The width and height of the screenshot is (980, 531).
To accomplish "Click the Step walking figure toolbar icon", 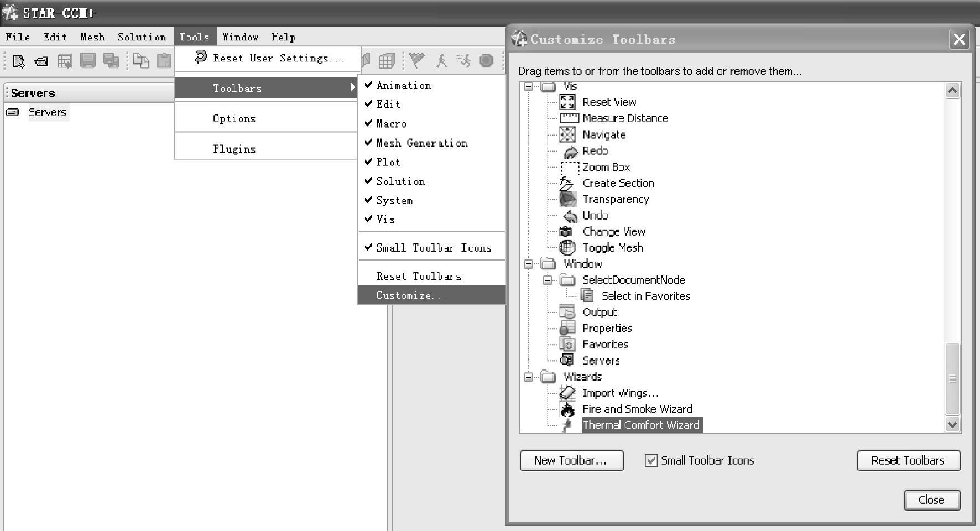I will pyautogui.click(x=441, y=60).
